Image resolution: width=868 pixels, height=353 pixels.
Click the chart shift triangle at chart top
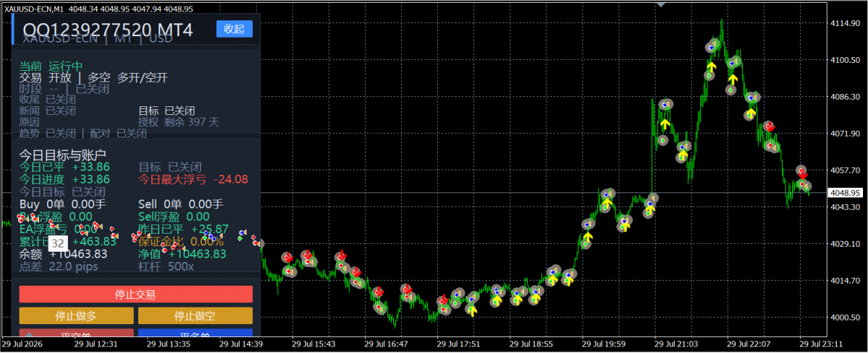[660, 4]
